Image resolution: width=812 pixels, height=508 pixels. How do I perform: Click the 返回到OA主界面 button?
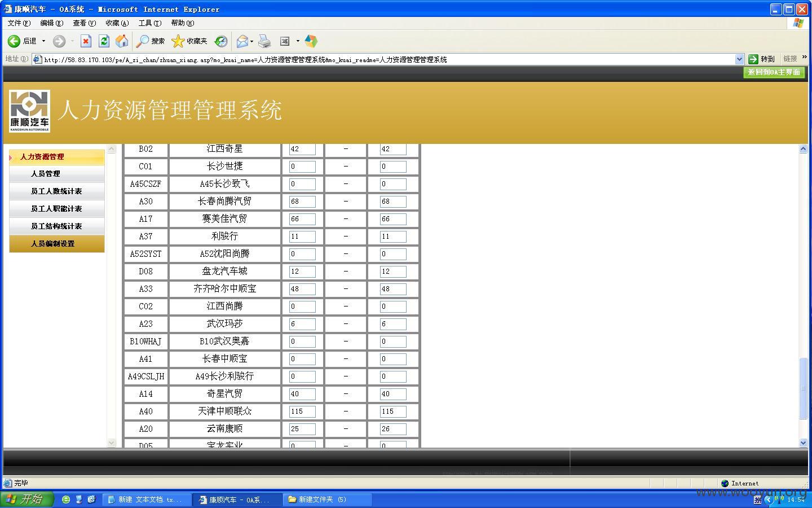[774, 72]
